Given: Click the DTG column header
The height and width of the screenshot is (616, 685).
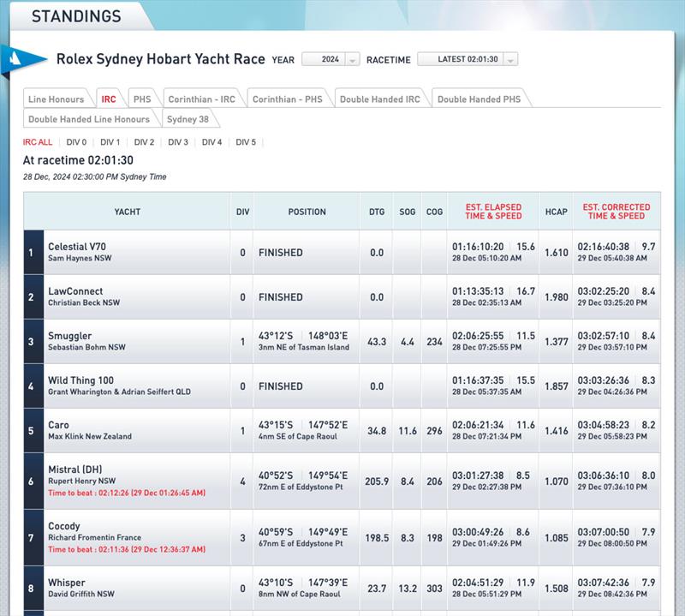Looking at the screenshot, I should point(377,212).
